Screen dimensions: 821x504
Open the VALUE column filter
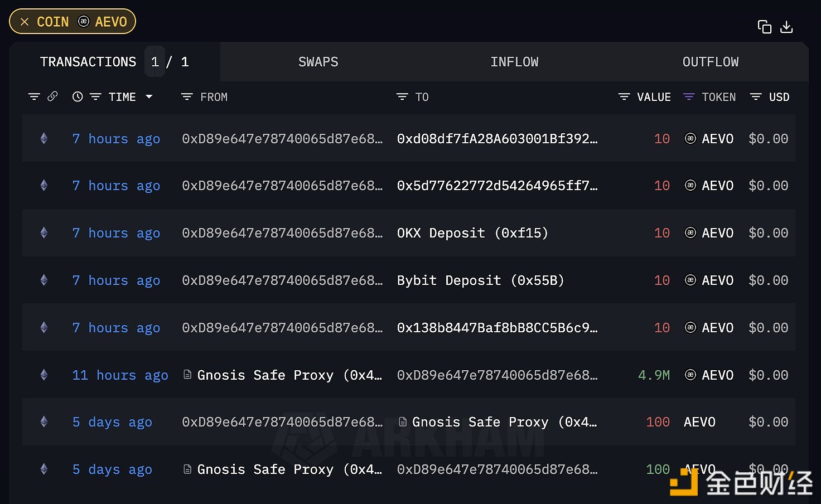624,97
